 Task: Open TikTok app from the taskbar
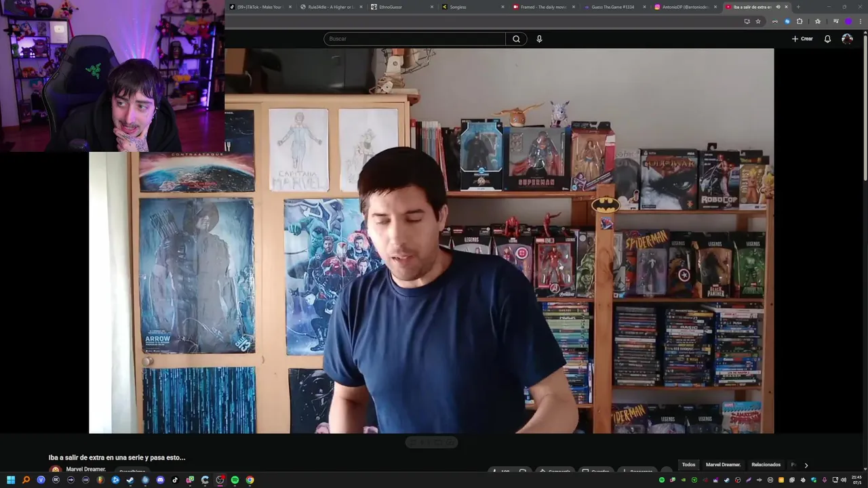pyautogui.click(x=175, y=480)
